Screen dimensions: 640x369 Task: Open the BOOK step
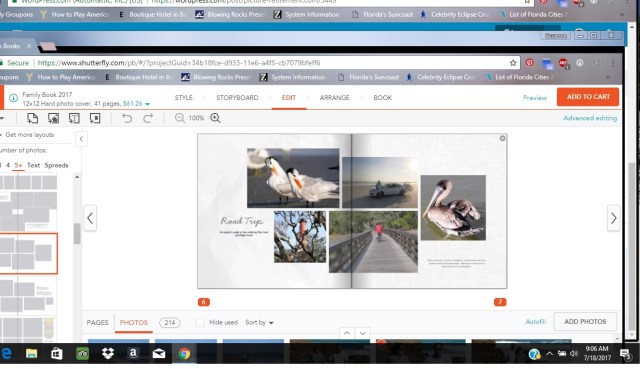(382, 98)
